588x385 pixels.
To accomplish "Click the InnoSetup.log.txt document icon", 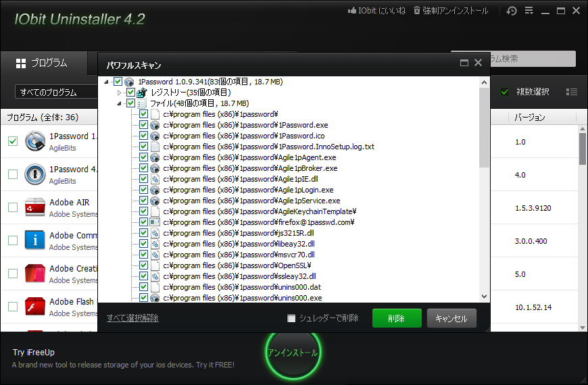I will [x=155, y=147].
